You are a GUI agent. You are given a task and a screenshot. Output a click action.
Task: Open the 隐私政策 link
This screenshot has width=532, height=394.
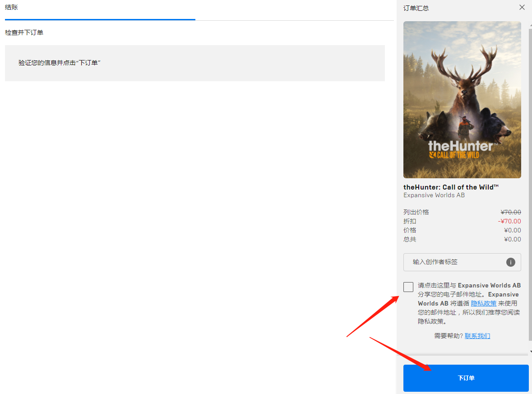point(483,303)
